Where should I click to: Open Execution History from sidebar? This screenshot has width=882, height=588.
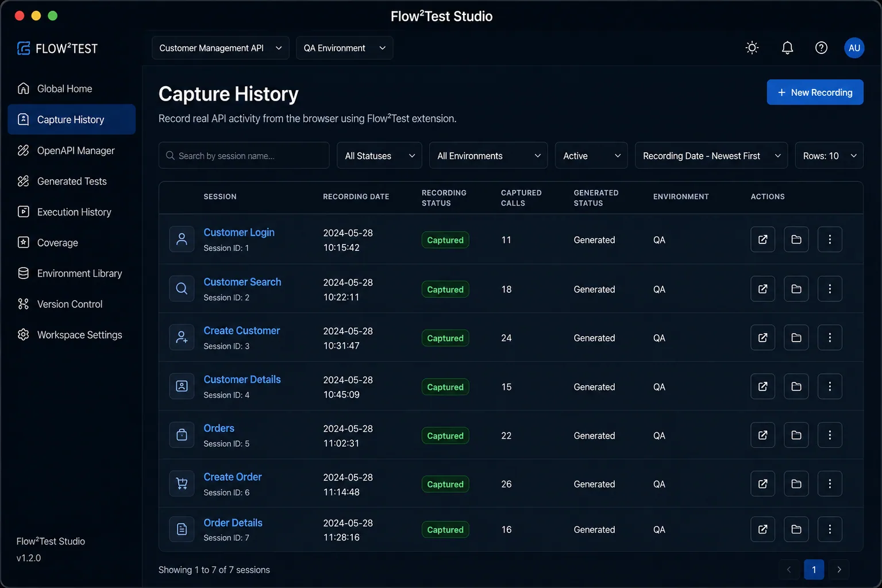(x=71, y=212)
